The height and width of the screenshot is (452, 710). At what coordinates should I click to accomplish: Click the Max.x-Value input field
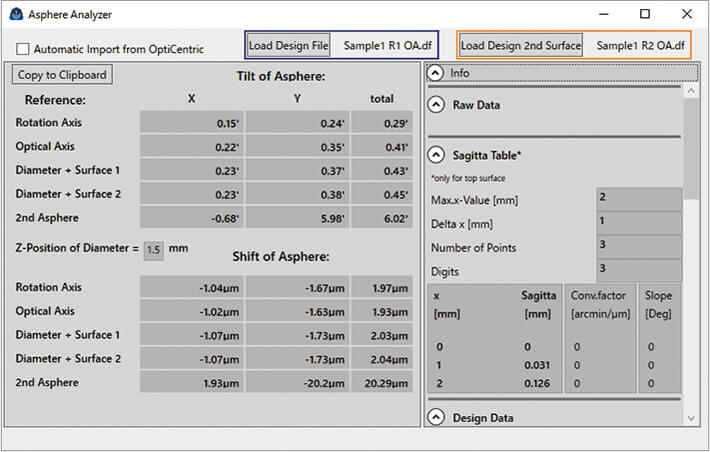(638, 199)
